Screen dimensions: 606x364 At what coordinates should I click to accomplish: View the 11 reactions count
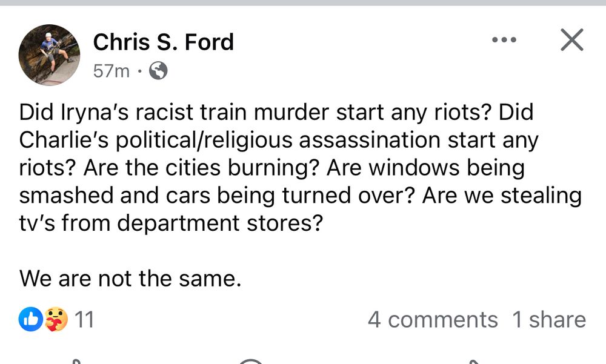(84, 319)
